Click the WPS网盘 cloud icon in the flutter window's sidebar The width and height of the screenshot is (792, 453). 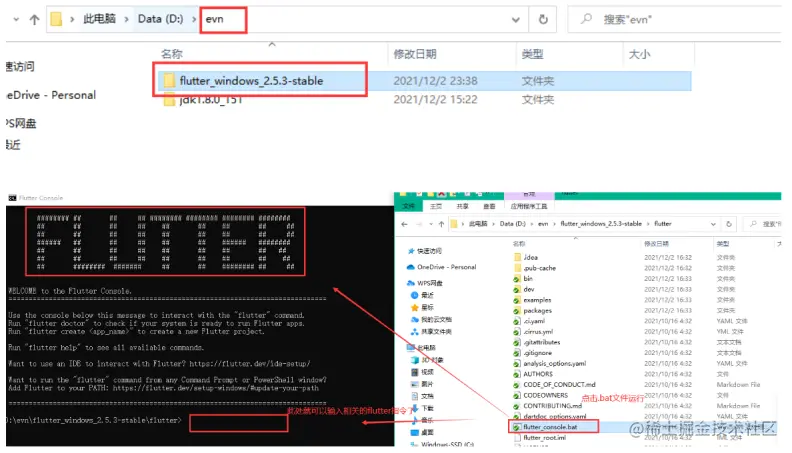coord(411,283)
